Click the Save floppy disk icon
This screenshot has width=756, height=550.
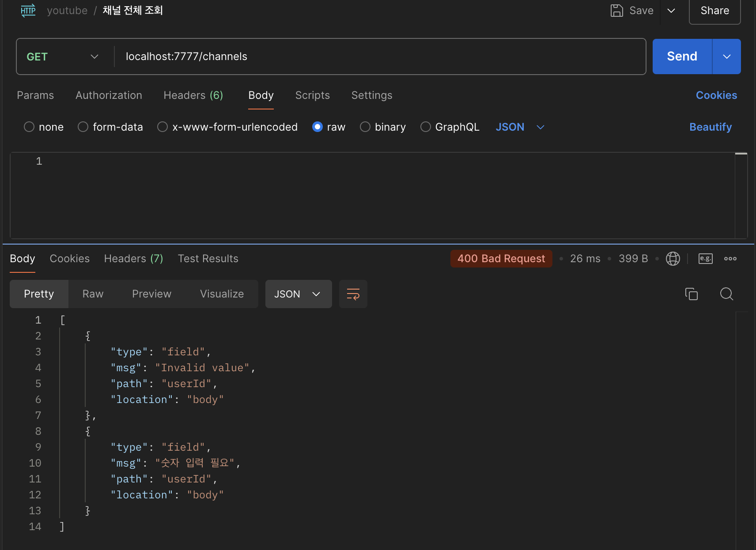click(x=616, y=11)
